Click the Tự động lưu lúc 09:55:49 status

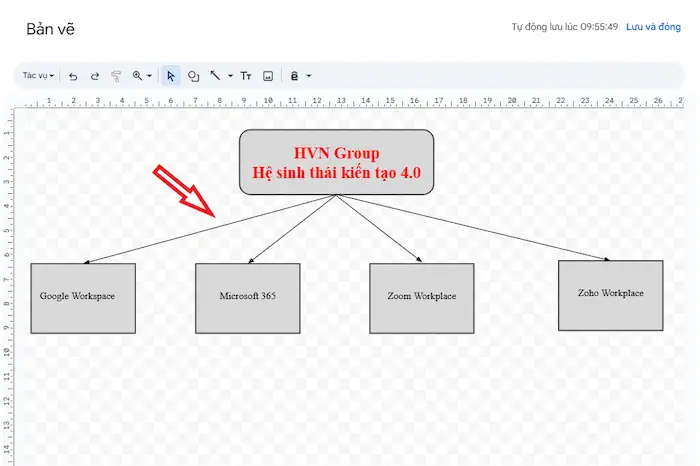pos(565,27)
